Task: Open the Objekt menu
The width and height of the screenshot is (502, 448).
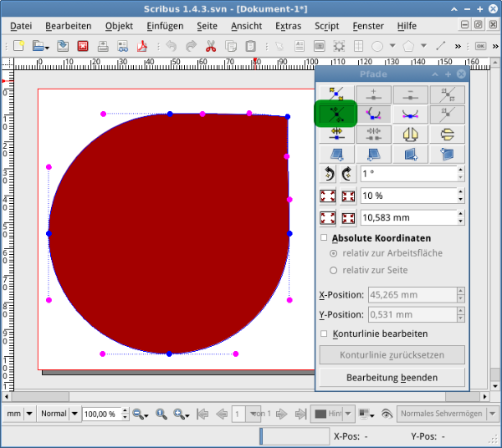Action: [119, 26]
